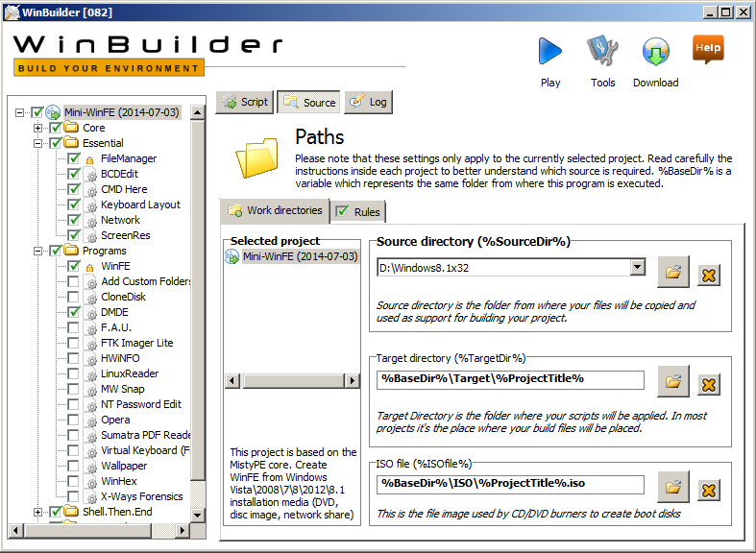The image size is (756, 553).
Task: Browse for Target directory folder button
Action: click(x=673, y=381)
